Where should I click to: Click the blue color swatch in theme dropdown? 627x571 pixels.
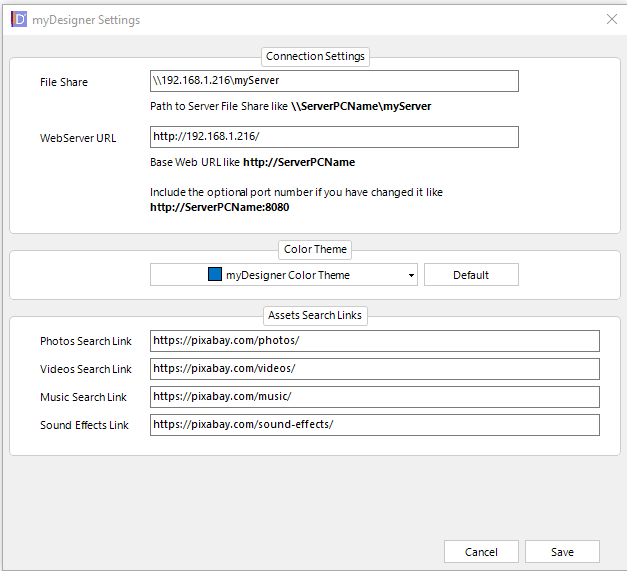tap(215, 274)
